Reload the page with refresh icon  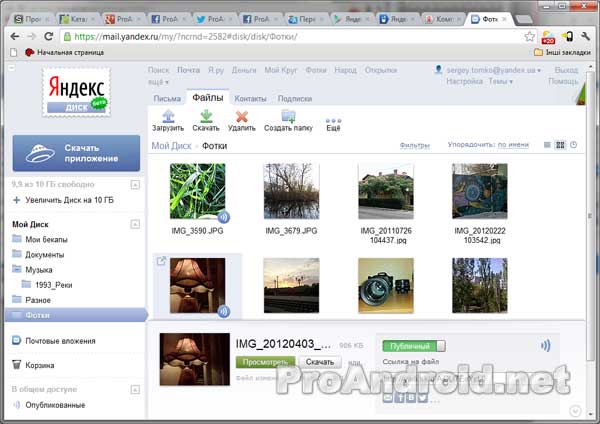tap(48, 36)
